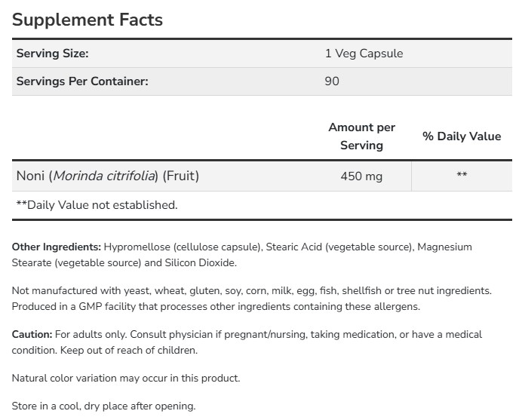Select the 450 mg amount
This screenshot has height=420, width=522.
(x=361, y=176)
